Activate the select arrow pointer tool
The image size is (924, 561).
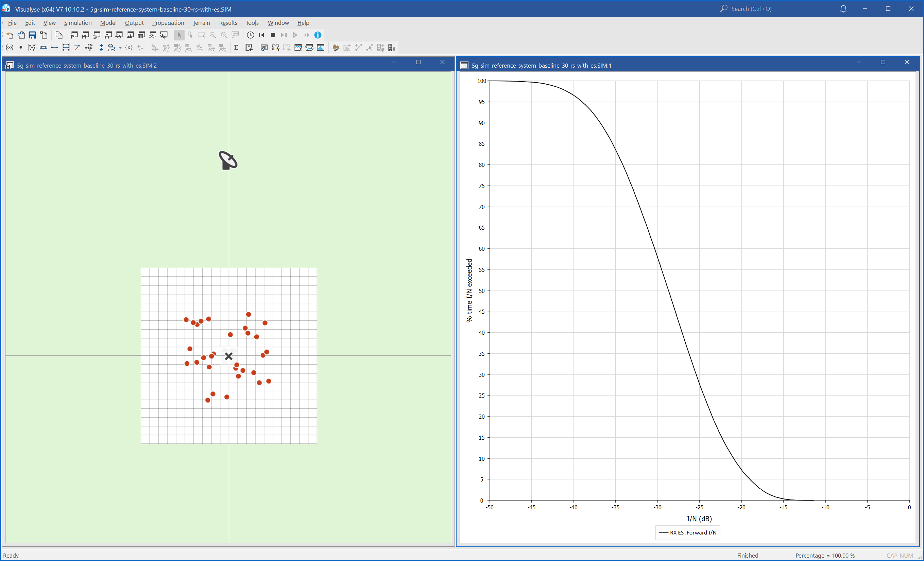pyautogui.click(x=179, y=35)
